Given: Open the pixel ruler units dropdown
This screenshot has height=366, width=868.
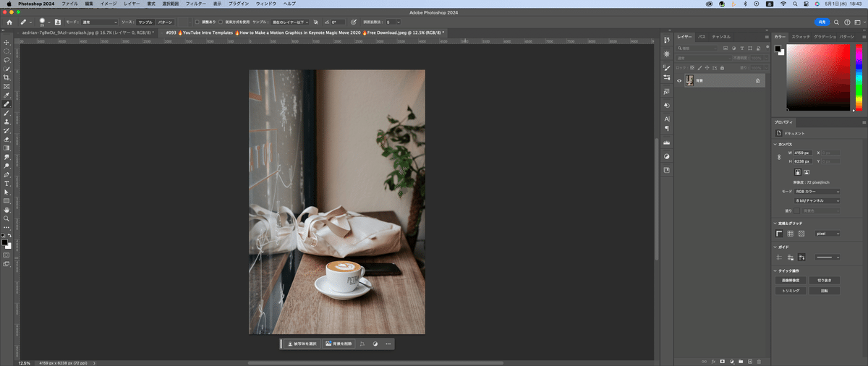Looking at the screenshot, I should tap(827, 234).
